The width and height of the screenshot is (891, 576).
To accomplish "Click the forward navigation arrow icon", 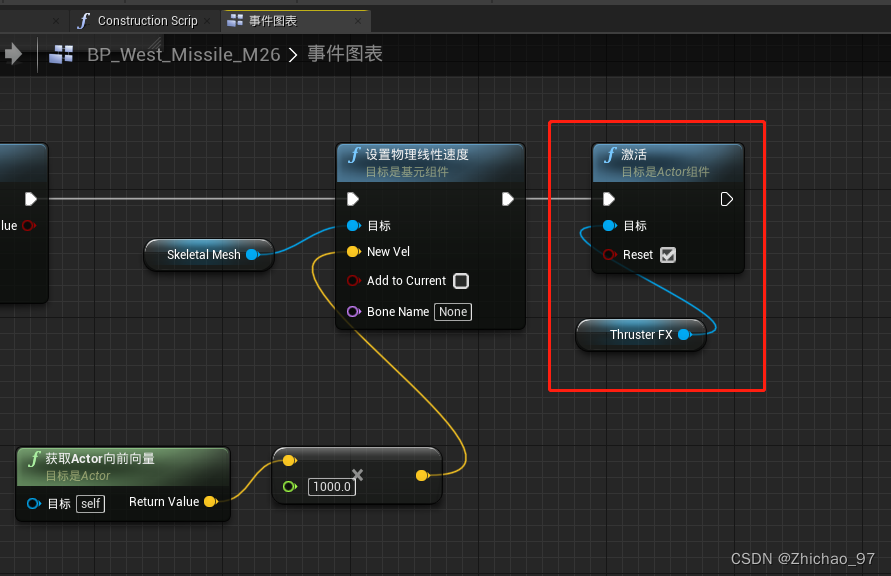I will click(14, 54).
